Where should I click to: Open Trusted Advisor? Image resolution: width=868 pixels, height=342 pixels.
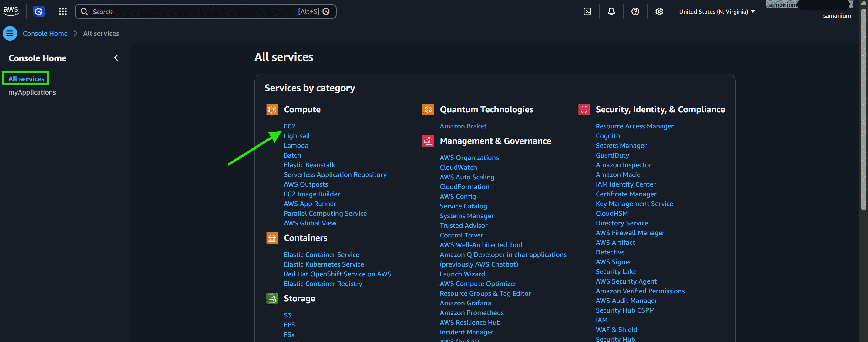[x=463, y=226]
